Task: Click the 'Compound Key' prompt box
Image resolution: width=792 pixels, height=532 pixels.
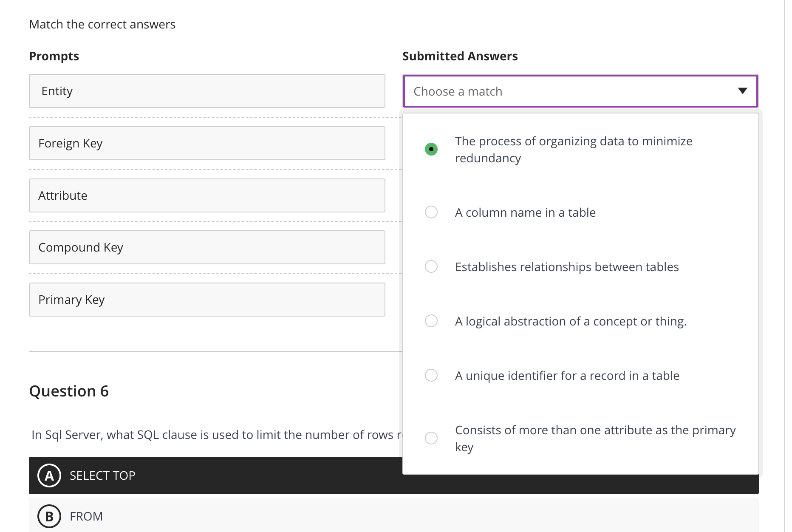Action: [207, 247]
